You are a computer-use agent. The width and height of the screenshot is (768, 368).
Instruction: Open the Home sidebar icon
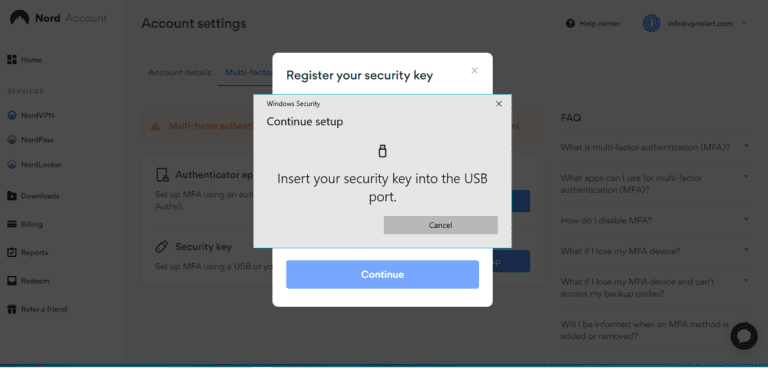point(12,60)
